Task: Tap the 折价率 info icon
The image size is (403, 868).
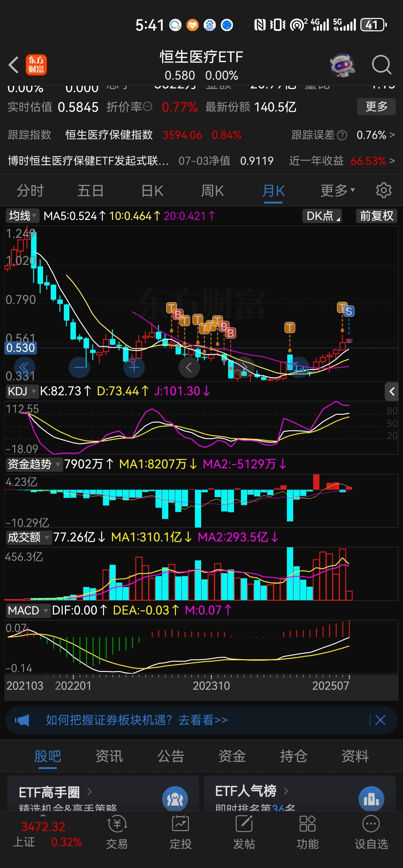Action: [x=147, y=107]
